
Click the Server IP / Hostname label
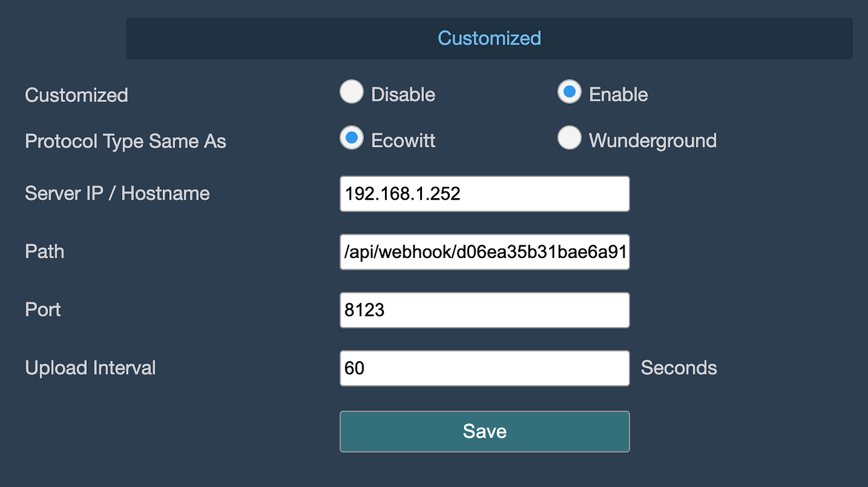(x=117, y=193)
